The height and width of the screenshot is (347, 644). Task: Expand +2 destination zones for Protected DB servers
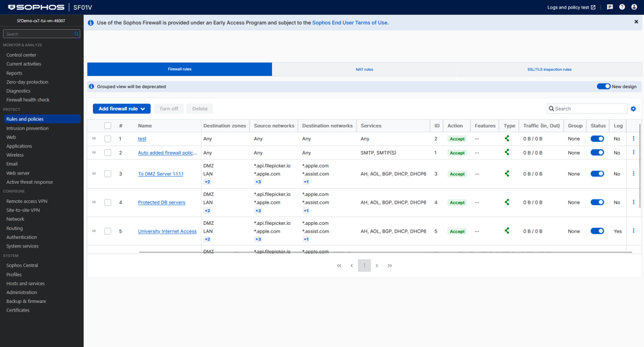click(x=207, y=211)
